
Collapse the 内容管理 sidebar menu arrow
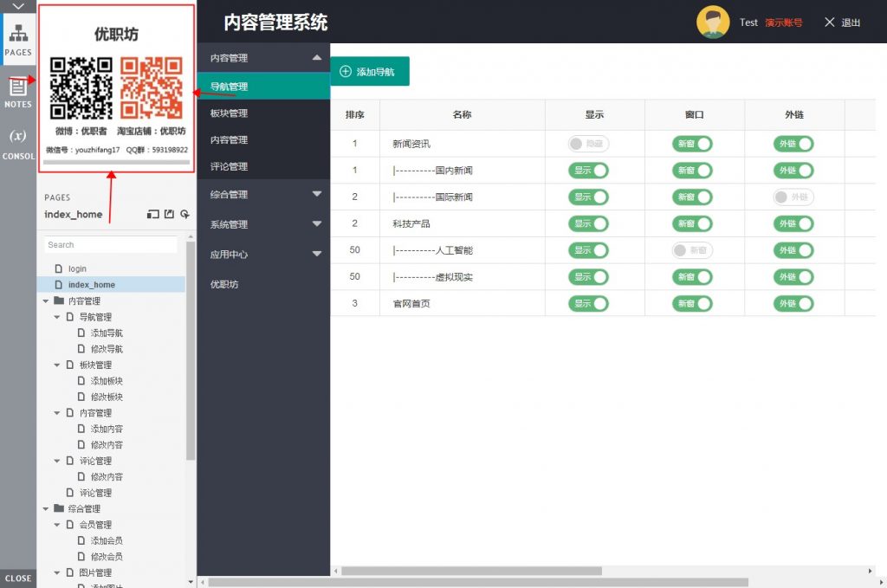tap(316, 58)
